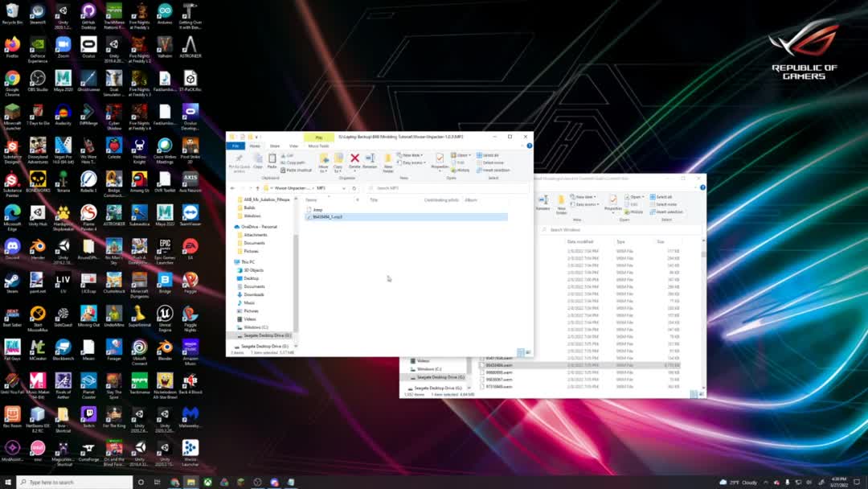868x489 pixels.
Task: Click Select all in front window ribbon
Action: (x=489, y=155)
